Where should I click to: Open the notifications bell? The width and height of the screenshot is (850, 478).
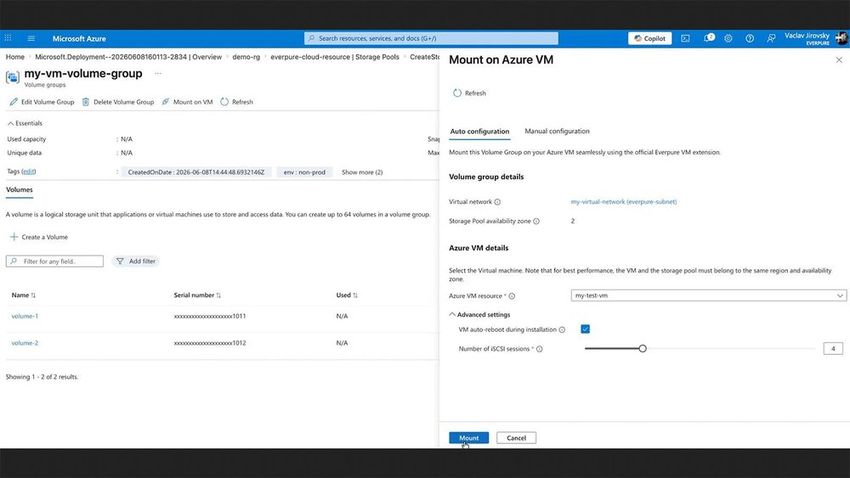point(709,38)
